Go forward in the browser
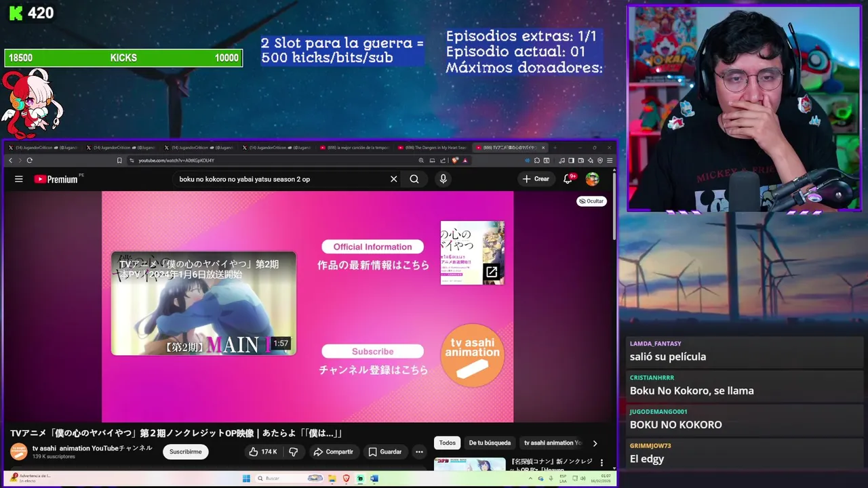Viewport: 868px width, 488px height. (x=20, y=161)
